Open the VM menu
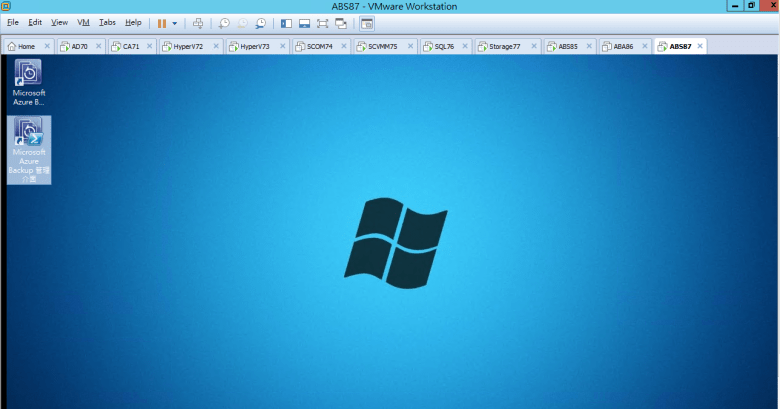This screenshot has height=409, width=780. (x=83, y=22)
